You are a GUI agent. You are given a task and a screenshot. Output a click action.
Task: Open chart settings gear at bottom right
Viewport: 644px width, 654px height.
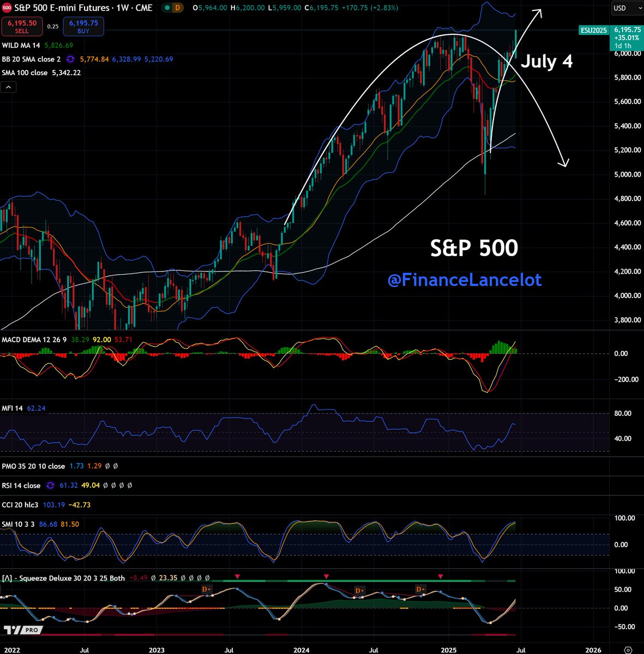point(628,650)
